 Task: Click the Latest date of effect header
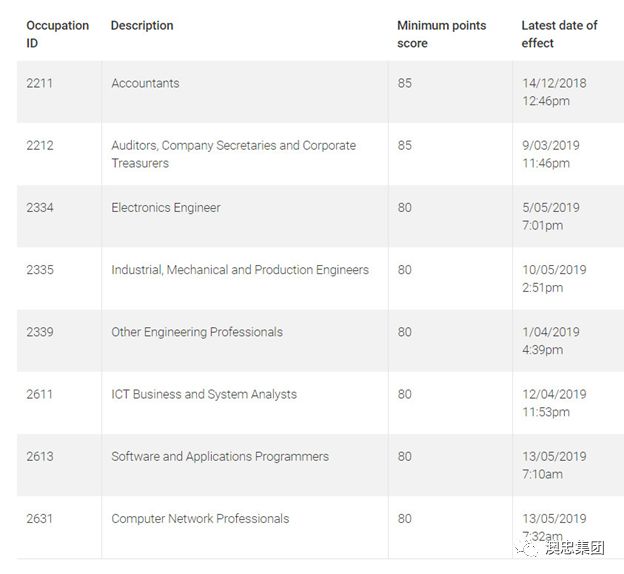coord(559,34)
